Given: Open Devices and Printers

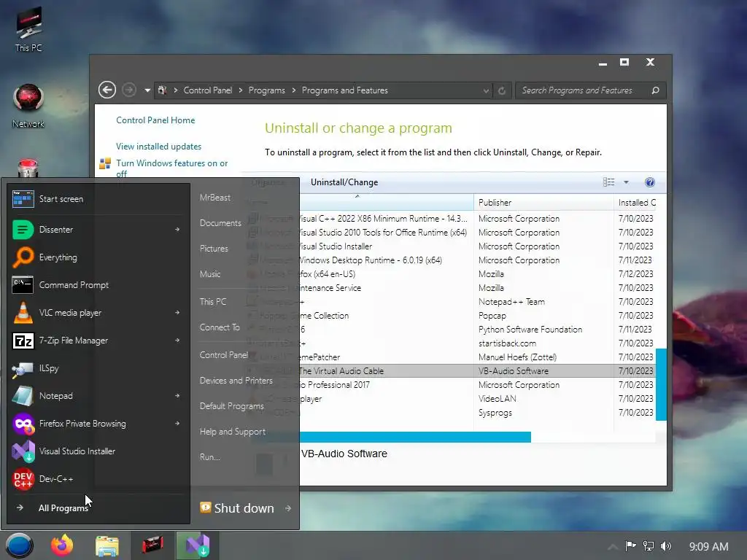Looking at the screenshot, I should pos(236,381).
